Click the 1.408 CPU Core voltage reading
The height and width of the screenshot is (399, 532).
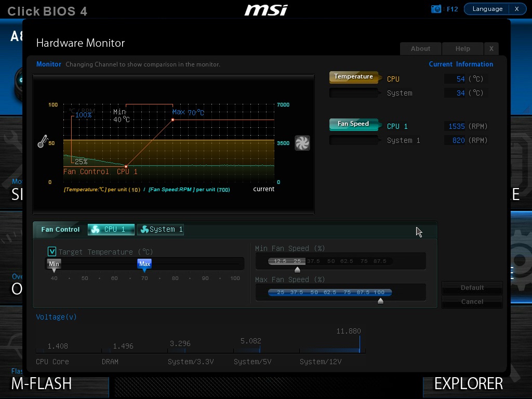(x=57, y=346)
